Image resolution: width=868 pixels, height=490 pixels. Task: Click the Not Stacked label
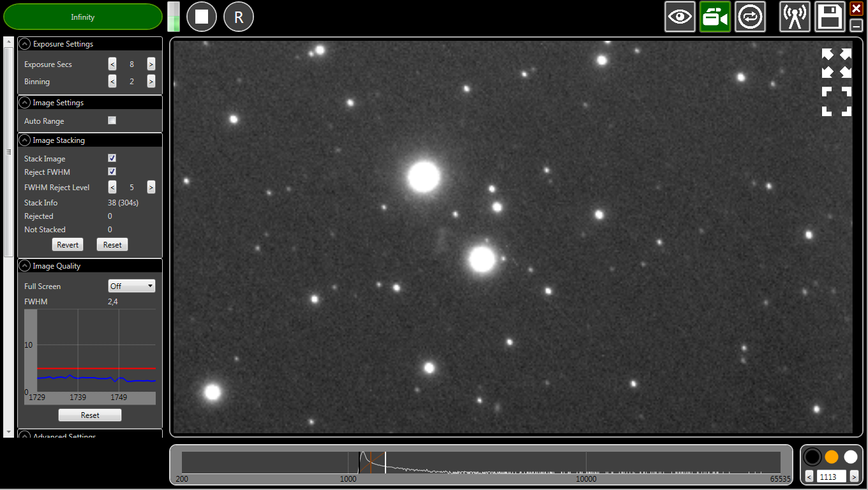tap(45, 230)
